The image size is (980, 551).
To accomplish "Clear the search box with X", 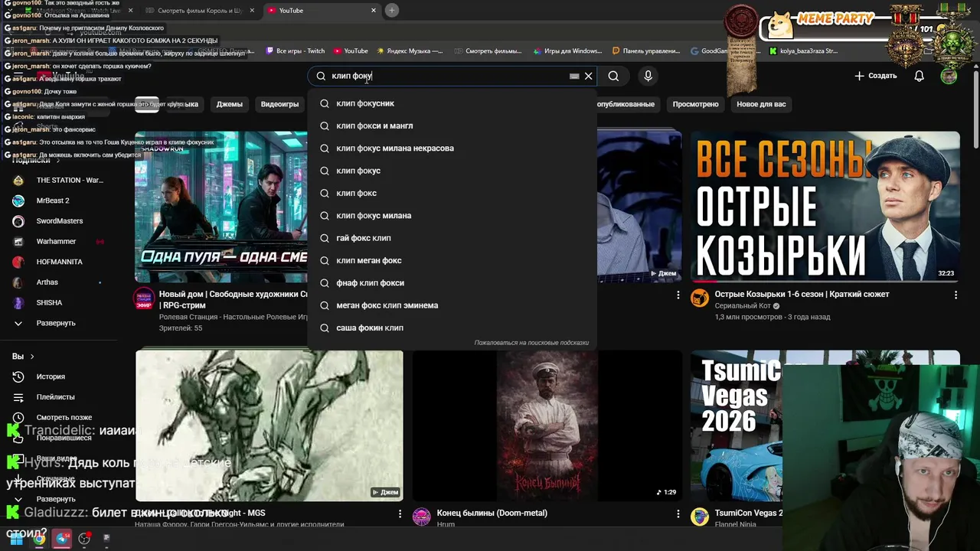I will click(x=588, y=76).
